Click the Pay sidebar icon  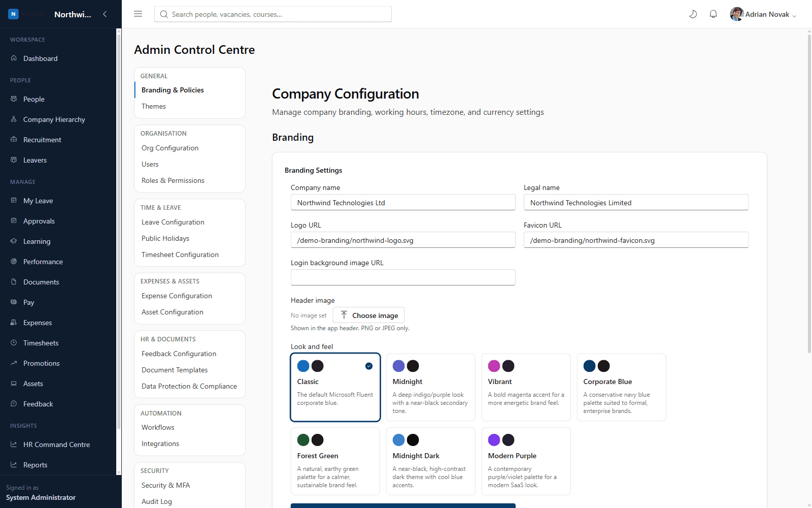pyautogui.click(x=14, y=302)
